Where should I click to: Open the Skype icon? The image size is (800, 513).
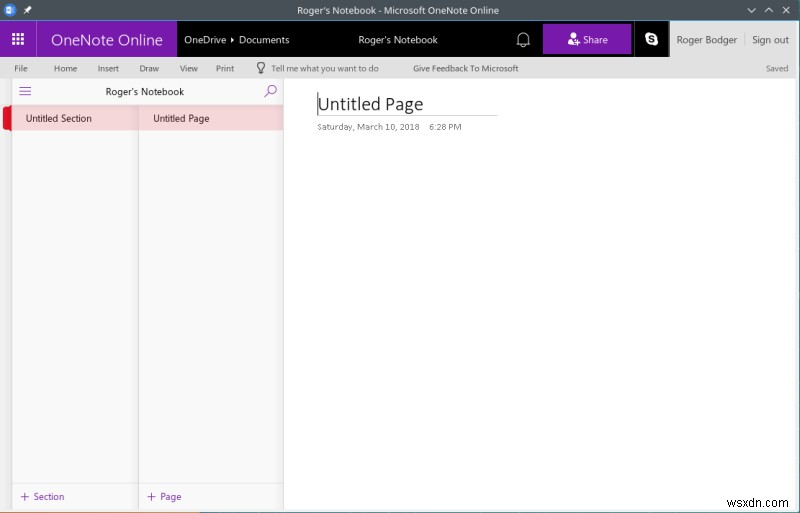point(652,39)
